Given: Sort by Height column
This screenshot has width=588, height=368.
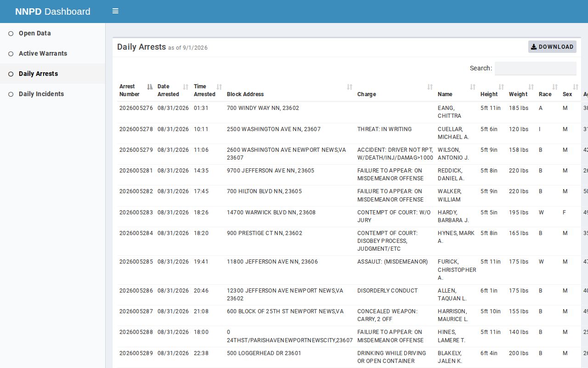Looking at the screenshot, I should 492,90.
